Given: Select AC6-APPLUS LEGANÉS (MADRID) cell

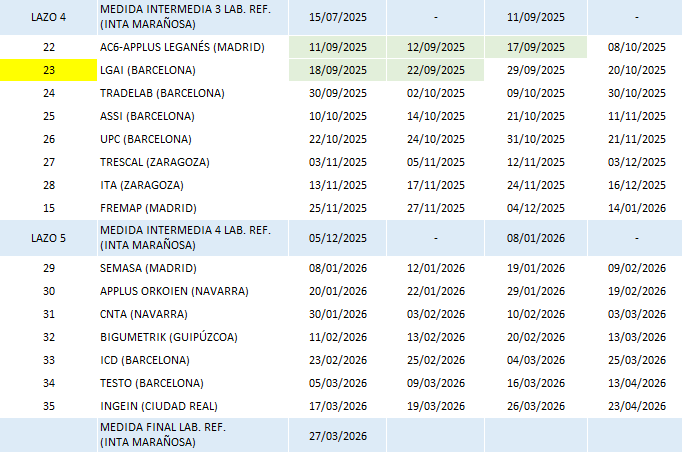Looking at the screenshot, I should click(x=193, y=47).
